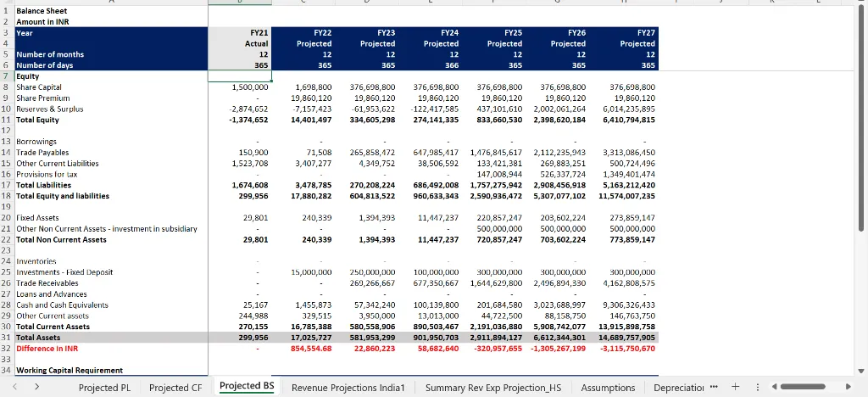Open the Assumptions sheet tab

coord(608,388)
